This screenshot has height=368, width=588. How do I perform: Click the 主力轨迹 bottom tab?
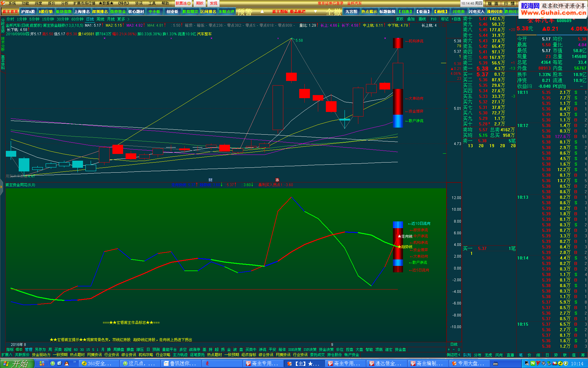[180, 355]
